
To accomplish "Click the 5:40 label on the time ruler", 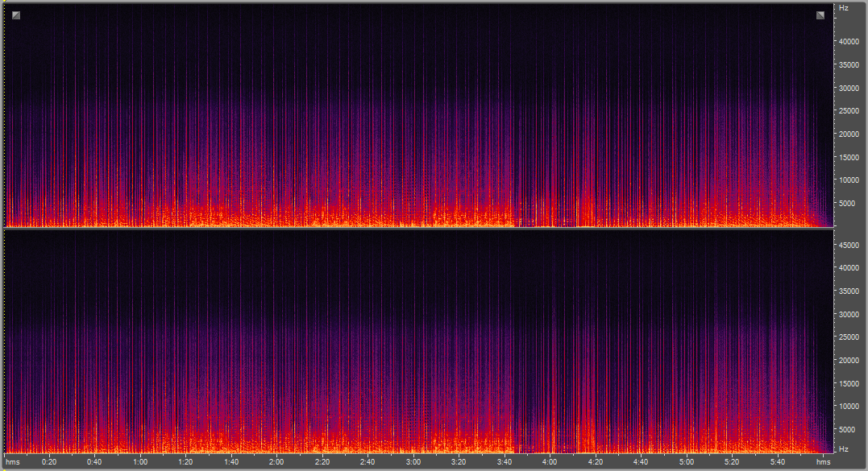I will tap(777, 462).
